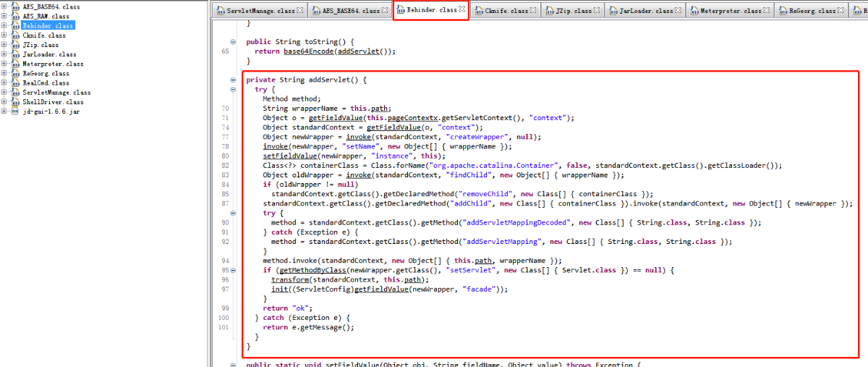The height and width of the screenshot is (367, 868).
Task: Follow the transform link on line 96
Action: [x=290, y=279]
